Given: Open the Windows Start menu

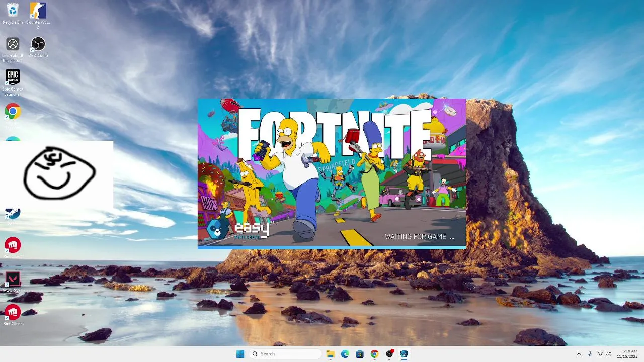Looking at the screenshot, I should [240, 354].
